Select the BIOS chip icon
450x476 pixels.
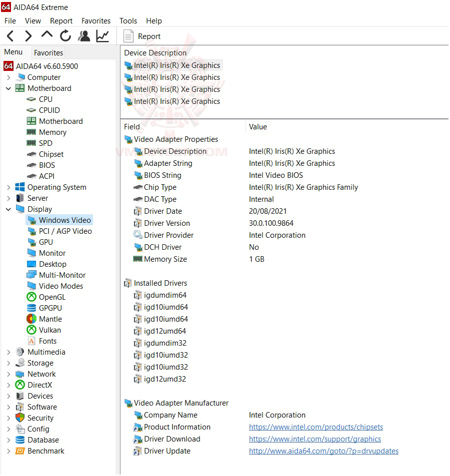31,165
